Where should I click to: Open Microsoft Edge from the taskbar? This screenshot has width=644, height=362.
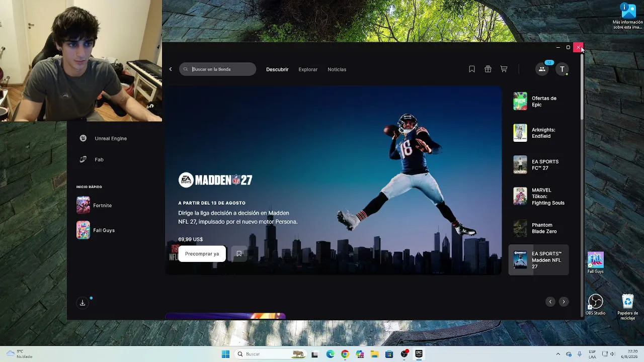tap(330, 354)
